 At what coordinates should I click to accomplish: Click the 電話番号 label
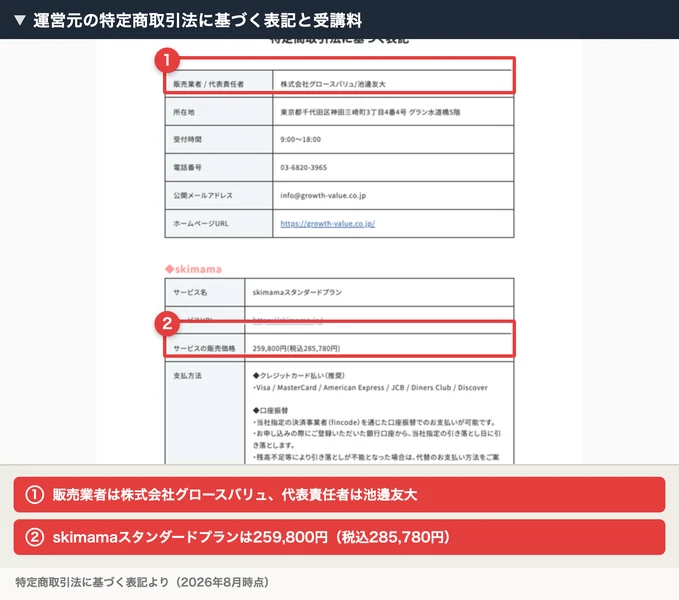[x=188, y=168]
